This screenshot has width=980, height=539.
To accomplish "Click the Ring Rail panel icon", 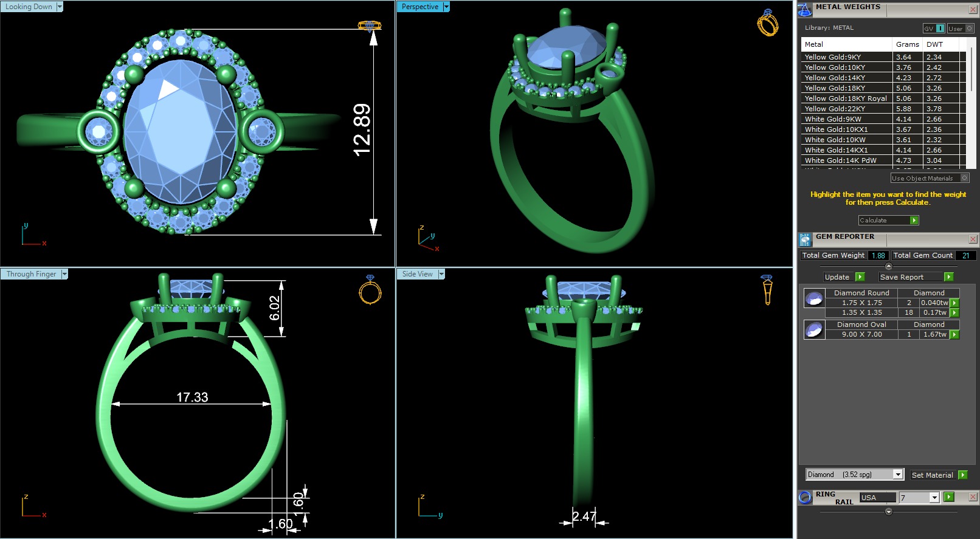I will [x=805, y=497].
